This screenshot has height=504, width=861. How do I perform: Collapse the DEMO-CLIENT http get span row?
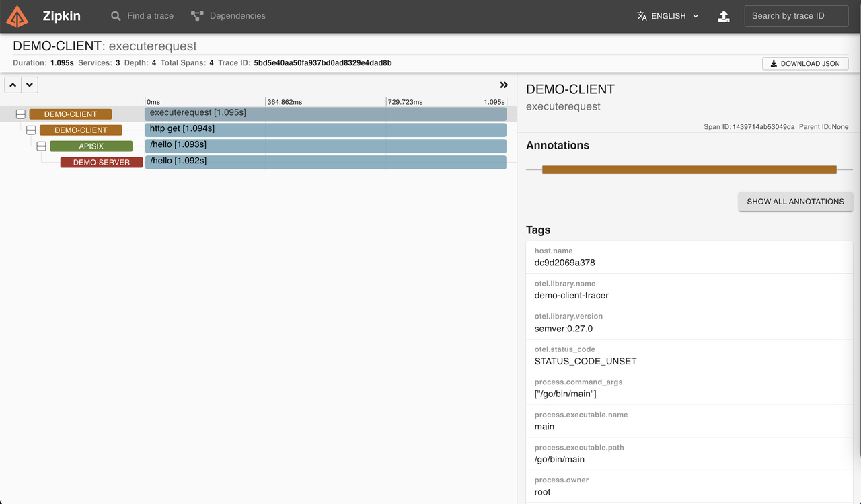pyautogui.click(x=31, y=130)
